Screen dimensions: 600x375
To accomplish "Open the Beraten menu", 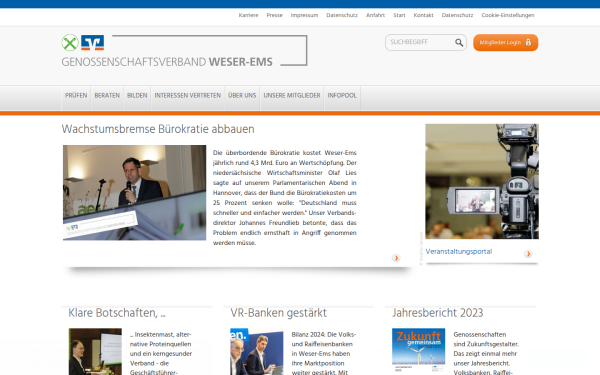I will 107,96.
